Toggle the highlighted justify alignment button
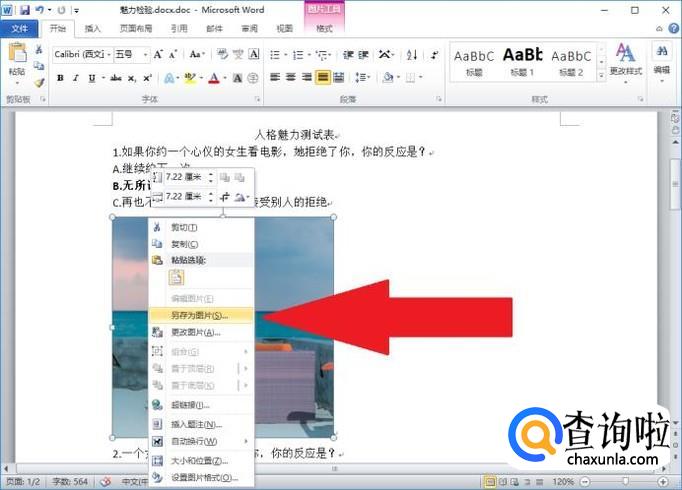 [323, 77]
